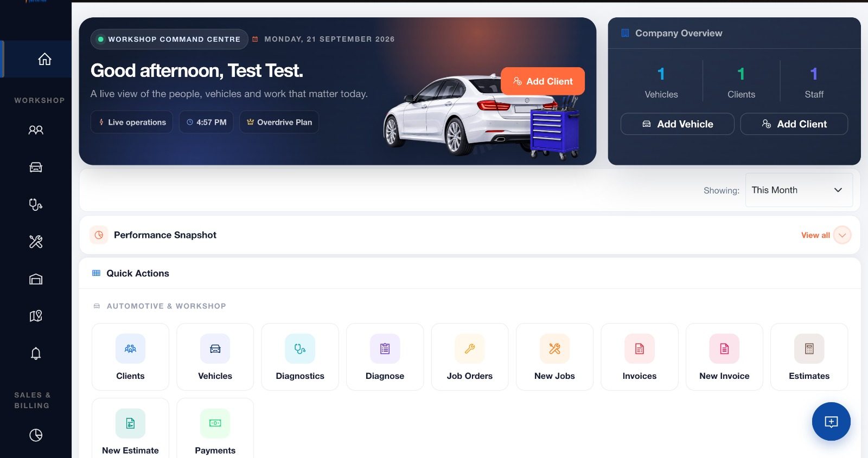This screenshot has height=458, width=868.
Task: Click the Company Overview title
Action: click(x=679, y=33)
